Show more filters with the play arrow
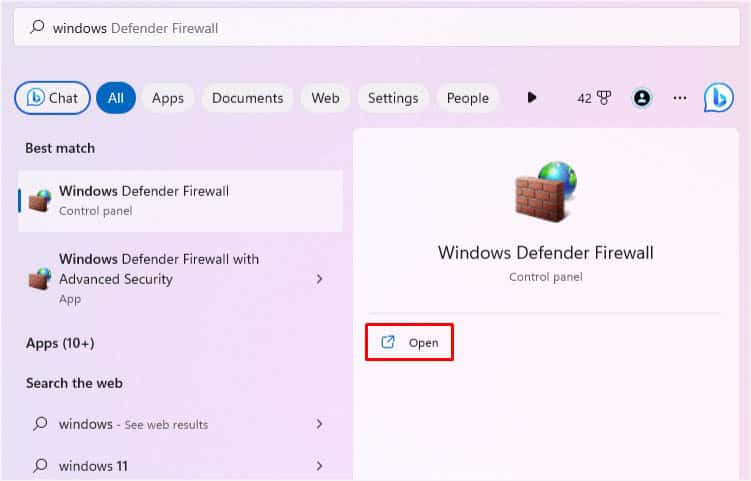 pos(532,98)
